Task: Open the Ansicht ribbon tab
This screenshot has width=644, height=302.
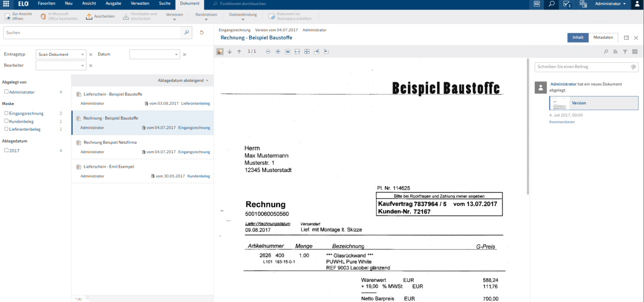Action: (x=89, y=4)
